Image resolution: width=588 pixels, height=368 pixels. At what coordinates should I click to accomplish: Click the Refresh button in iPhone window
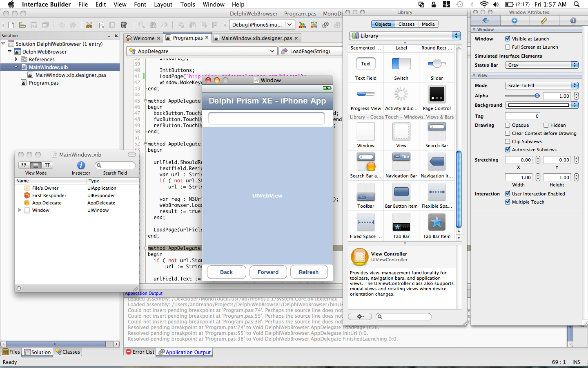pos(309,272)
